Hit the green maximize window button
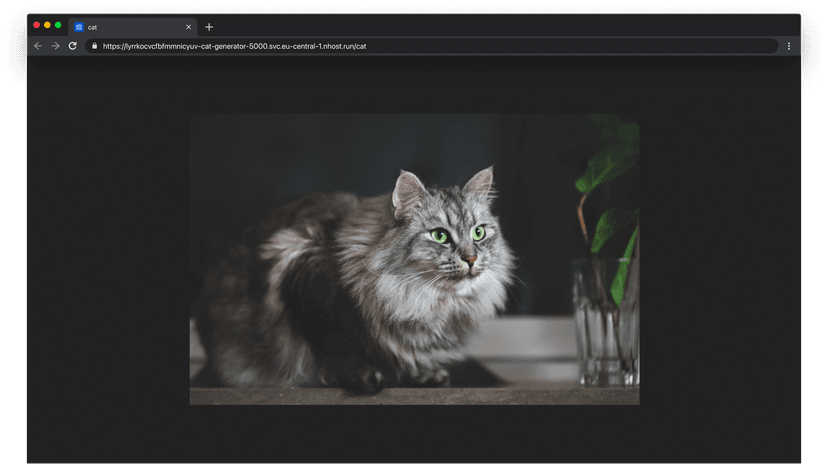Image resolution: width=828 pixels, height=464 pixels. tap(58, 25)
